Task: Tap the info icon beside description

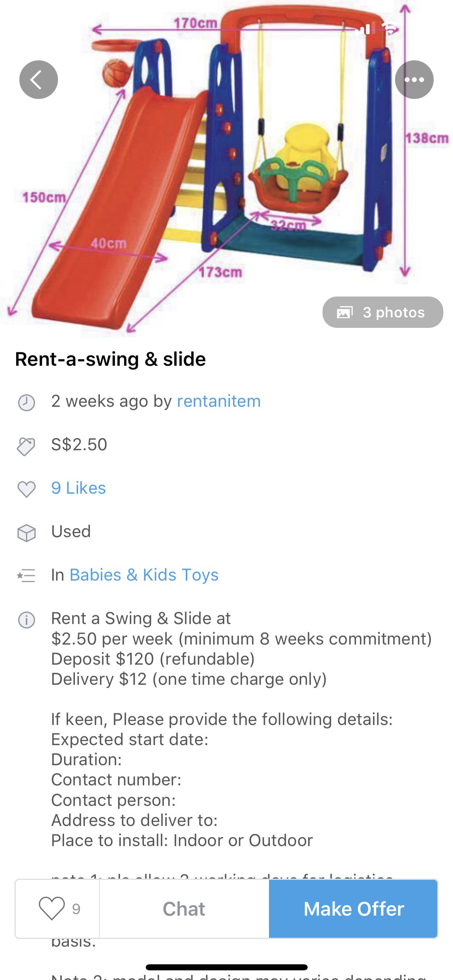Action: coord(27,620)
